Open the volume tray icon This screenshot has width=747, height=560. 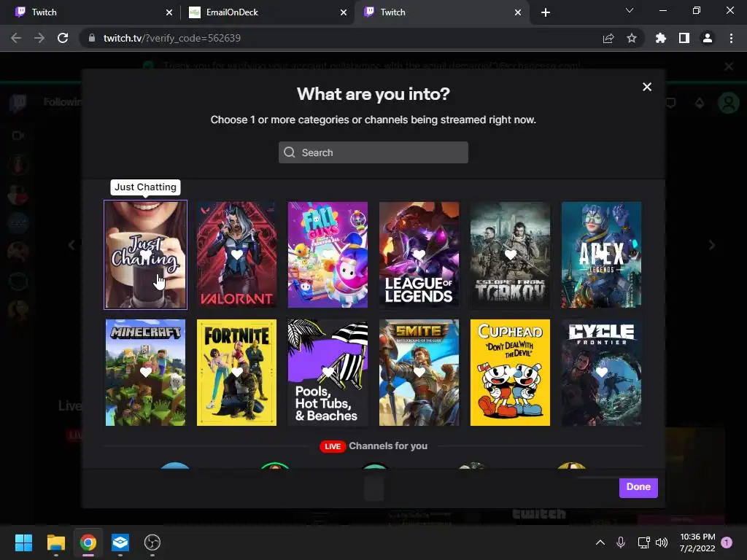coord(661,542)
